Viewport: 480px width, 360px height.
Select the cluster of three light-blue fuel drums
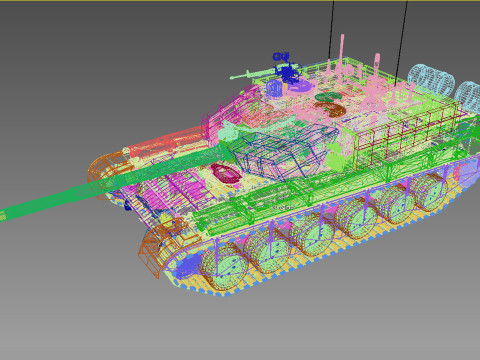tap(432, 80)
